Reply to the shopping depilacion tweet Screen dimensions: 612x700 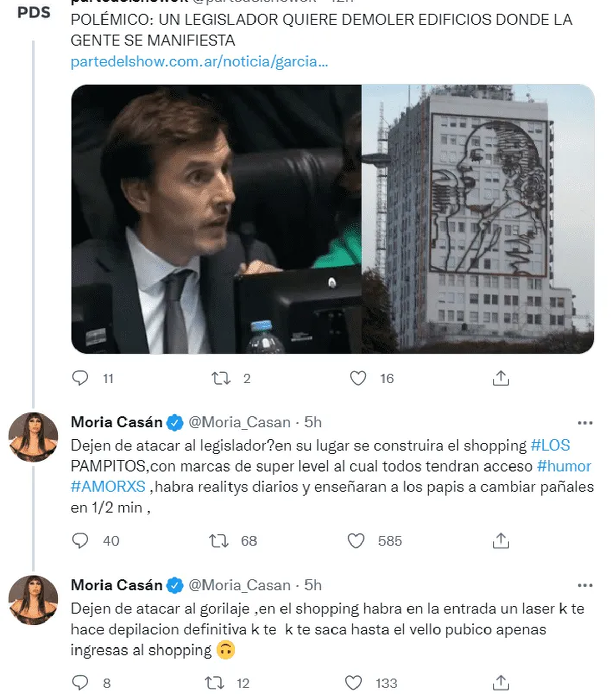pos(81,683)
